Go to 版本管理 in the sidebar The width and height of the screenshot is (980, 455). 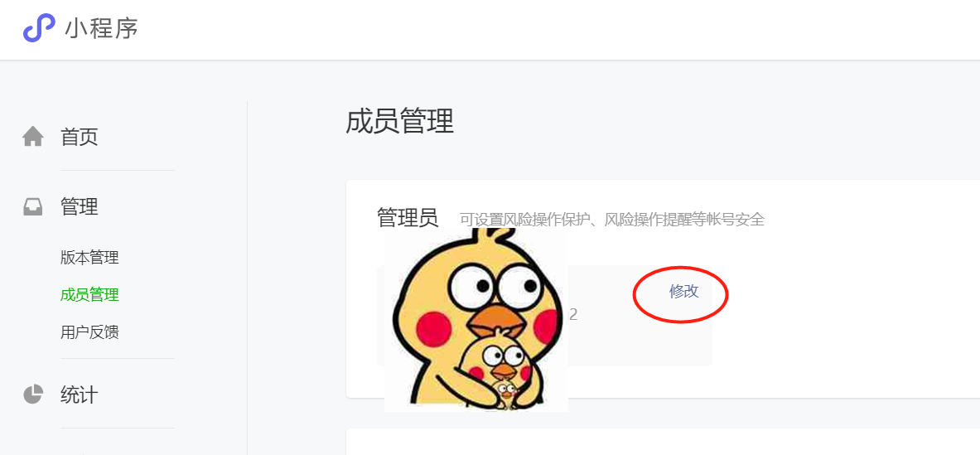[x=90, y=257]
